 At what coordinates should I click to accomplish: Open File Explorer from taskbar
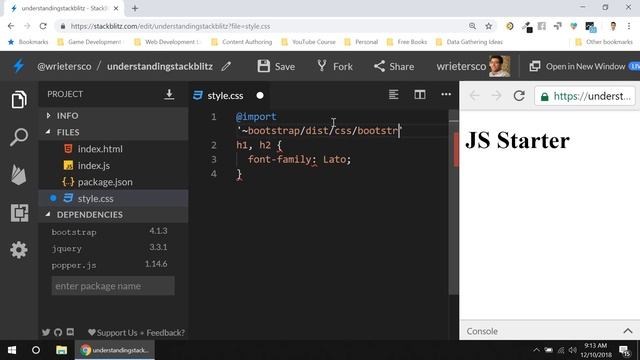pyautogui.click(x=62, y=350)
